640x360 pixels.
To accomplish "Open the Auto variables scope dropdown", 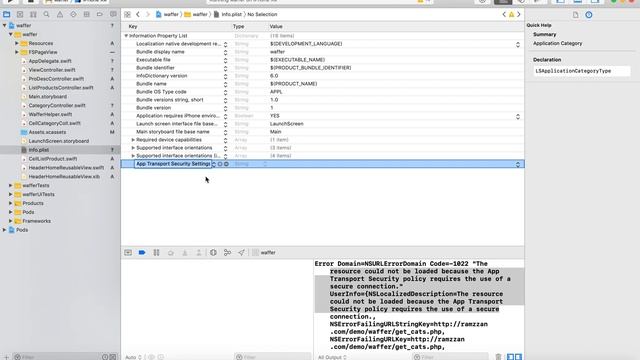I will tap(133, 357).
